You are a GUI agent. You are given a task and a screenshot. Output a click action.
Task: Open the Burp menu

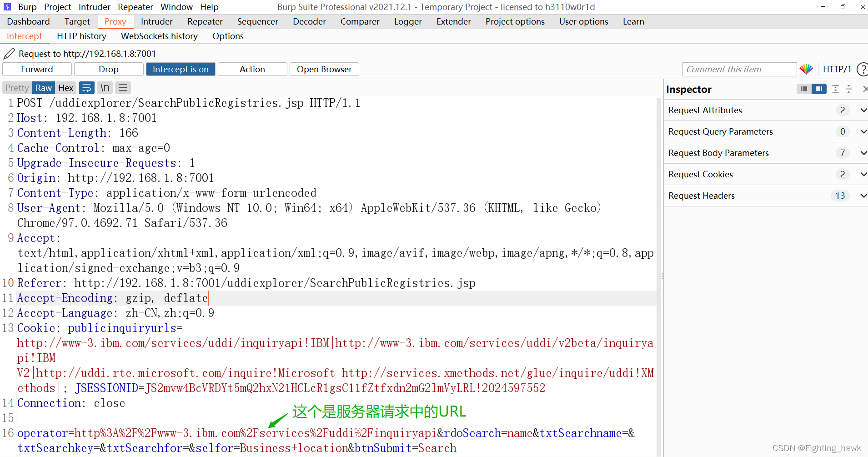click(27, 7)
